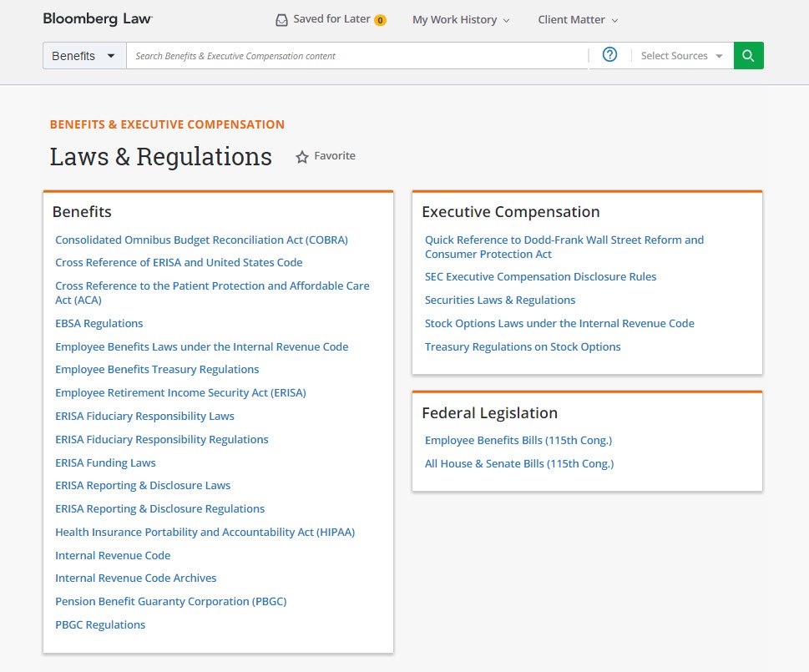Open Consolidated Omnibus Budget Reconciliation Act (COBRA)
809x672 pixels.
(201, 240)
